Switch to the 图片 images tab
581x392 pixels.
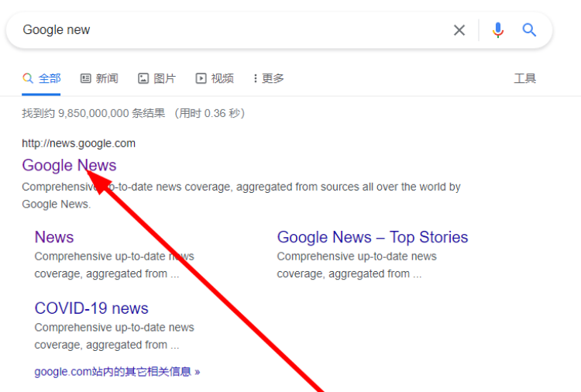pos(157,78)
